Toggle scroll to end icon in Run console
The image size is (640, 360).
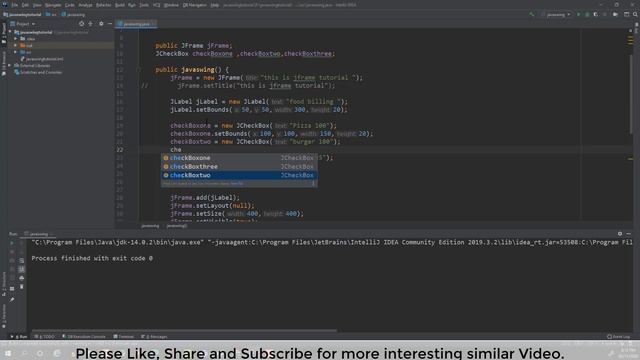[22, 269]
